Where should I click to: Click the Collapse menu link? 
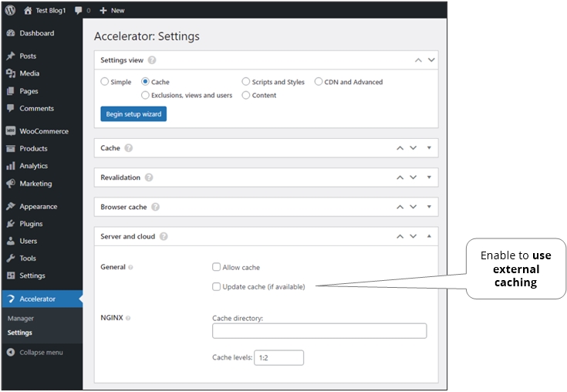(41, 352)
